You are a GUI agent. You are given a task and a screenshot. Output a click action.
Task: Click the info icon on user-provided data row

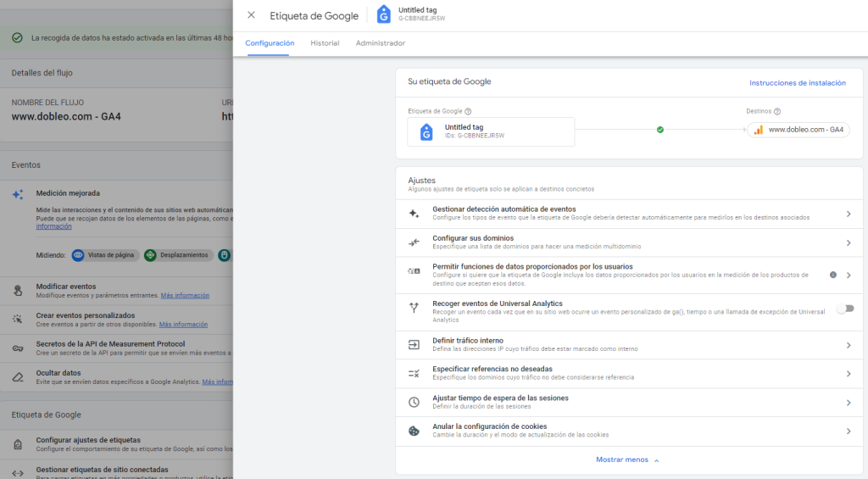832,275
